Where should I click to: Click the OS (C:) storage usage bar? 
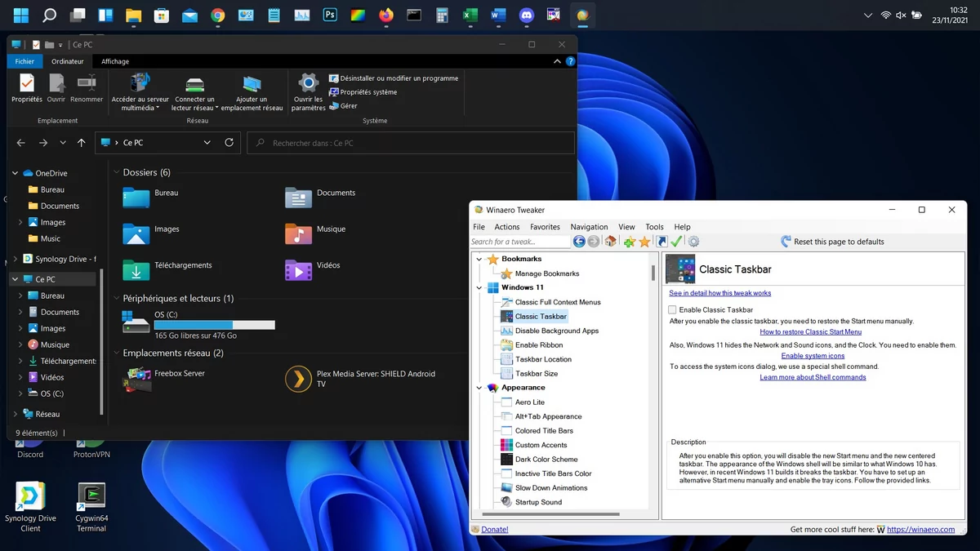215,325
